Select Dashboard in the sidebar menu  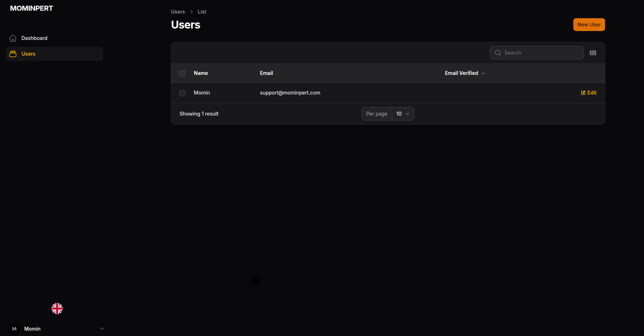point(34,38)
